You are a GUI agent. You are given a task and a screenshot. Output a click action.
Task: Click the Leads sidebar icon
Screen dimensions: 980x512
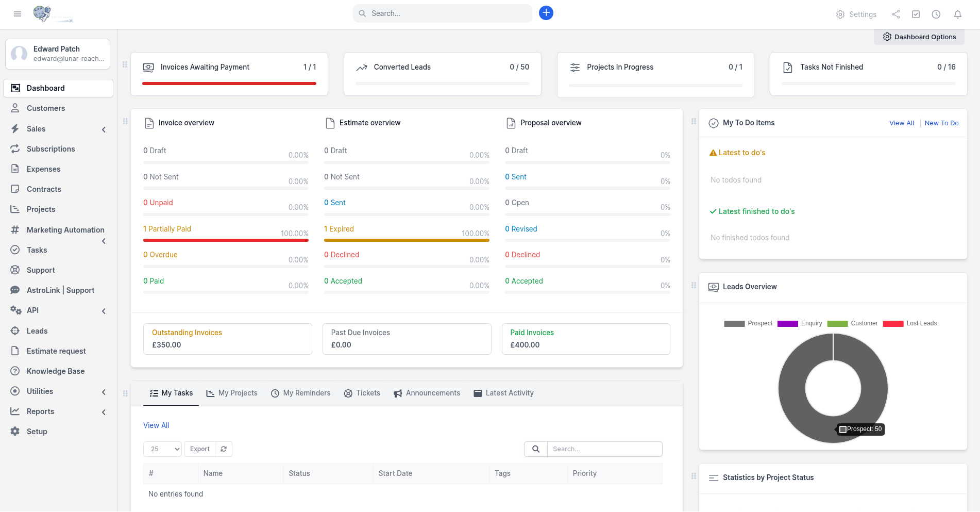[15, 331]
